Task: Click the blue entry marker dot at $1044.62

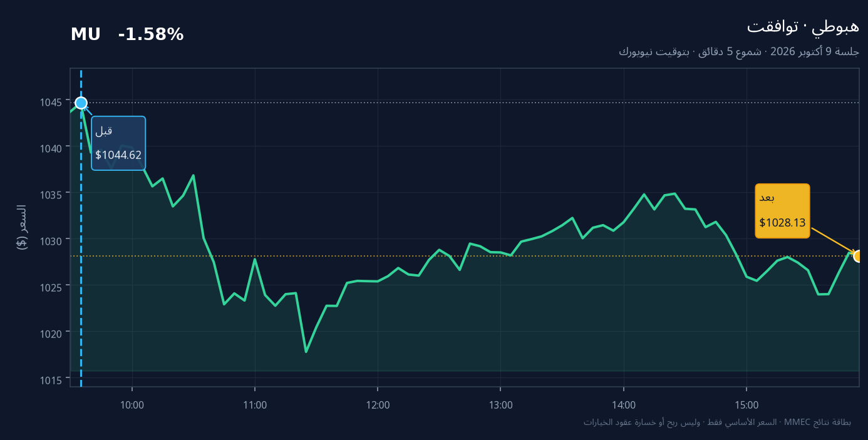Action: click(x=81, y=103)
